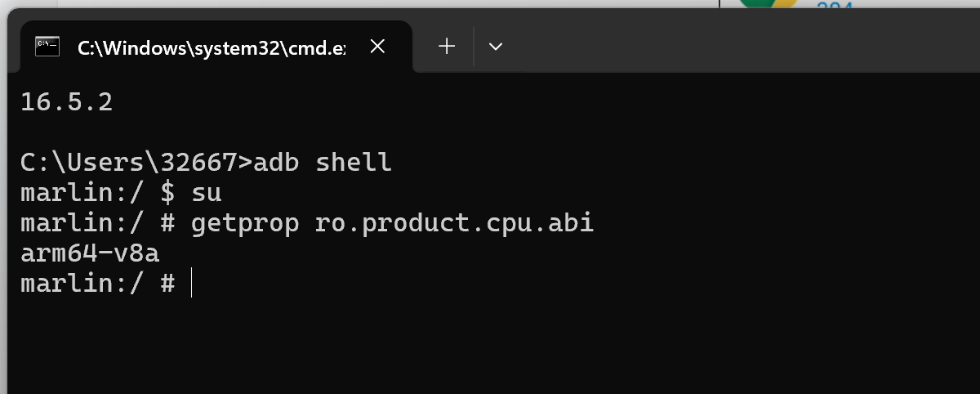Image resolution: width=980 pixels, height=394 pixels.
Task: Click the blue number behind the terminal window
Action: [835, 7]
